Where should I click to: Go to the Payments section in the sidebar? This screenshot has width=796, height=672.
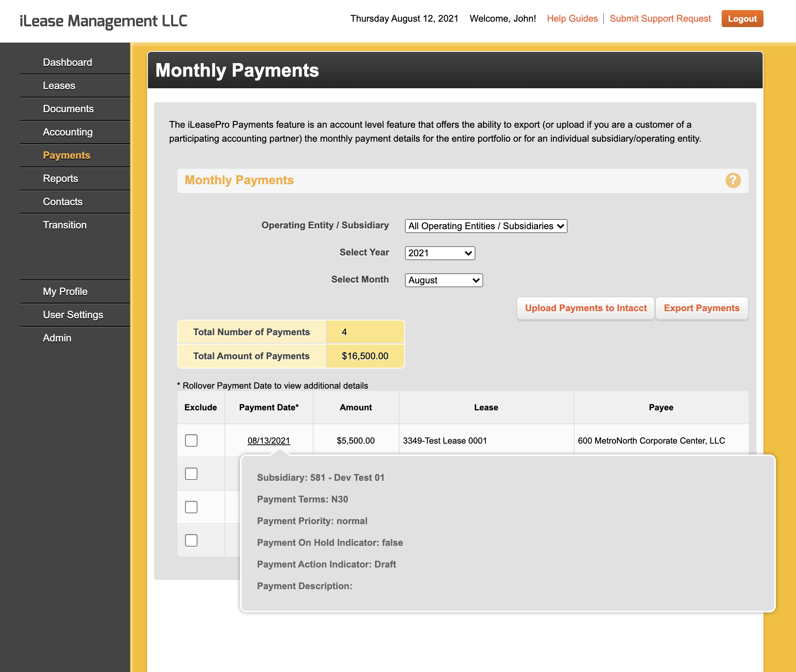pos(66,155)
